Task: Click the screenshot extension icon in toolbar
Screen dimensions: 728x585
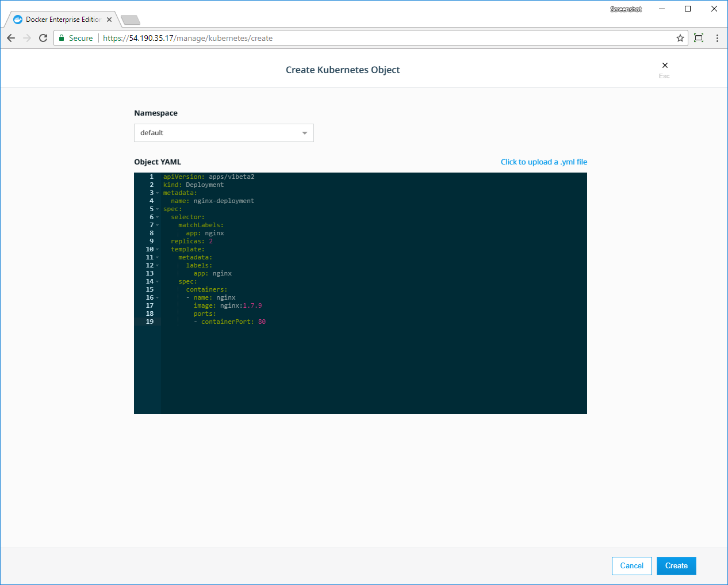Action: pyautogui.click(x=699, y=38)
